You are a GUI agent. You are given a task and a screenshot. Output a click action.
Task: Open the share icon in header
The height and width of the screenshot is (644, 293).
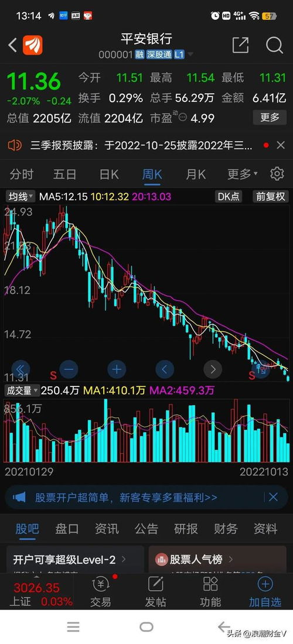click(240, 44)
